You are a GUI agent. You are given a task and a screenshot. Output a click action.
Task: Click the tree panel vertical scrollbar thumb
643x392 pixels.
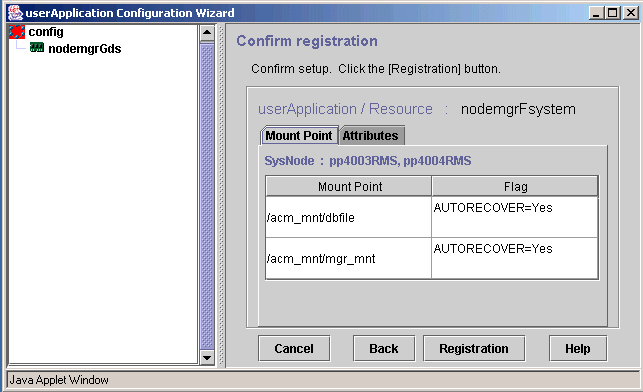pos(207,196)
